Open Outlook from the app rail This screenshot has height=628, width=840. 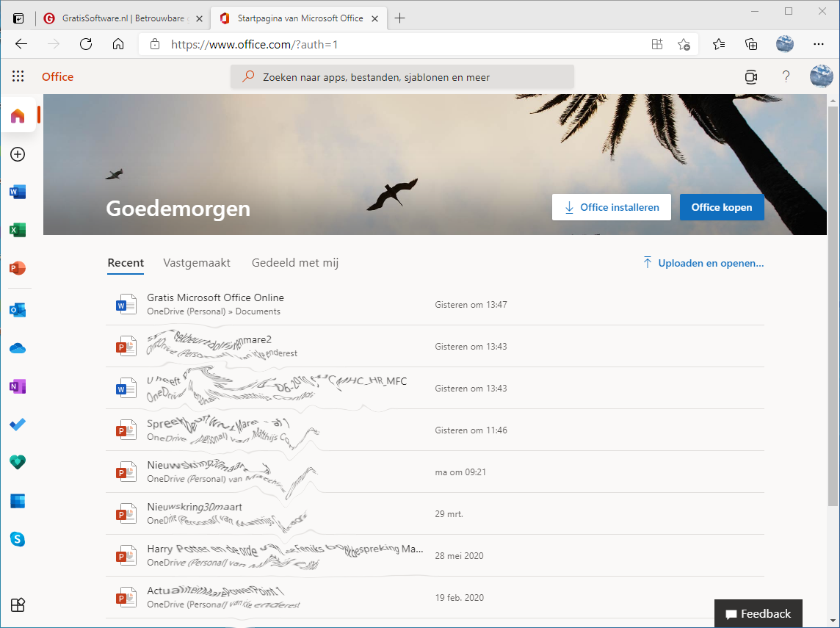coord(18,310)
